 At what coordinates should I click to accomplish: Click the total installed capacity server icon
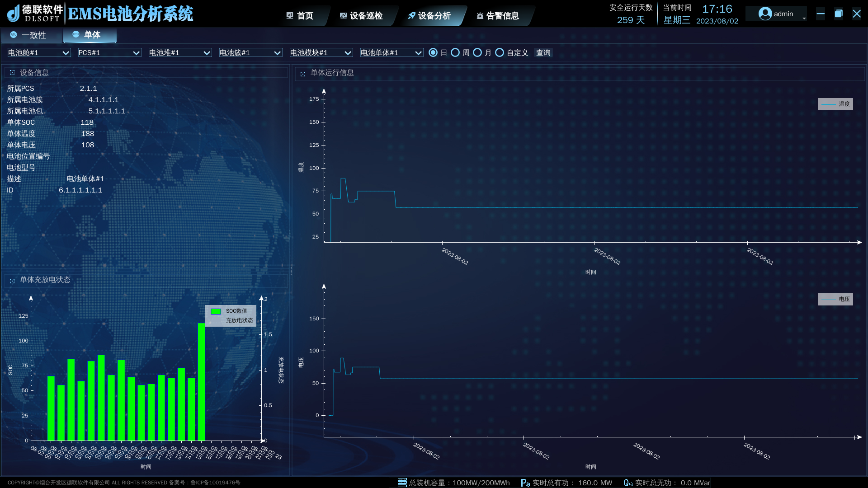pyautogui.click(x=402, y=483)
